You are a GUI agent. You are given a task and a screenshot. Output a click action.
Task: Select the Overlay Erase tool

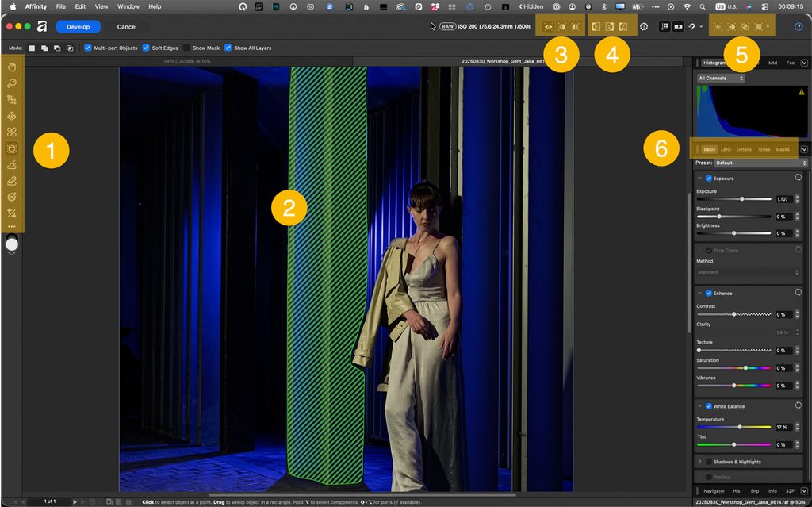click(x=11, y=181)
